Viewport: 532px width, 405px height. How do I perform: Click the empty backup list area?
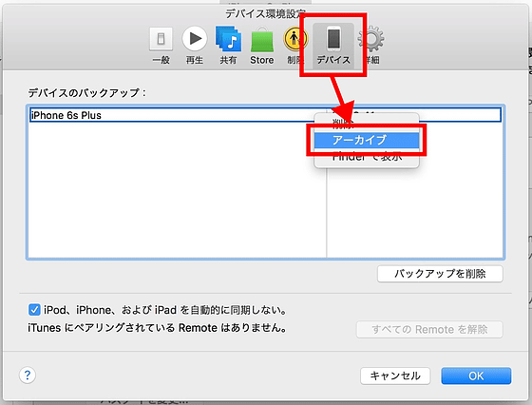[x=177, y=190]
